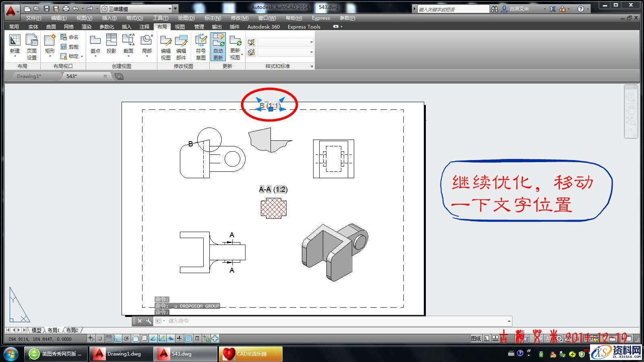This screenshot has width=644, height=362.
Task: Toggle grid display in the status bar
Action: click(109, 338)
